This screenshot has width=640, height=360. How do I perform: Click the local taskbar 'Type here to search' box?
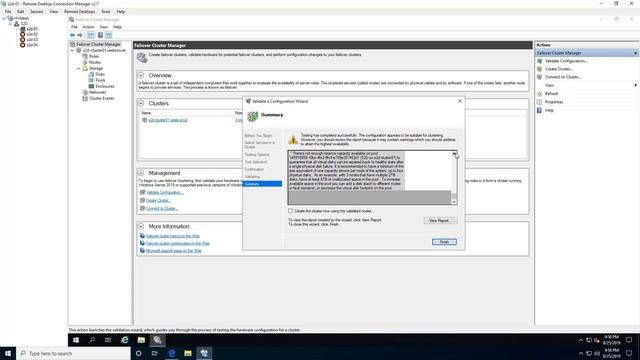click(73, 353)
